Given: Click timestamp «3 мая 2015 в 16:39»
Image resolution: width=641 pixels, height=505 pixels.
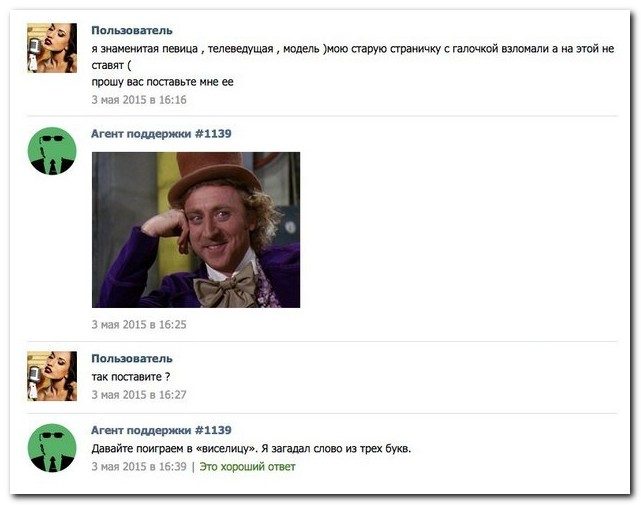Looking at the screenshot, I should pyautogui.click(x=139, y=467).
